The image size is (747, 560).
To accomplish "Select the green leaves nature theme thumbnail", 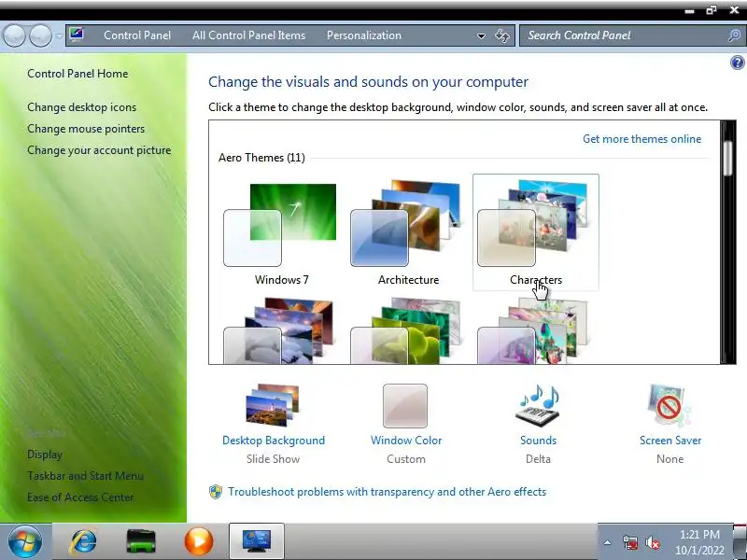I will point(406,331).
